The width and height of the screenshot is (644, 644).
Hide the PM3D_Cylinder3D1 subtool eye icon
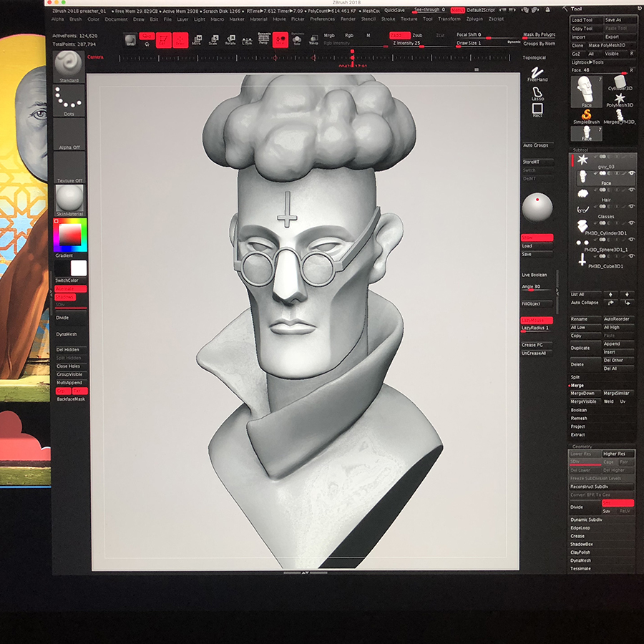pyautogui.click(x=632, y=223)
